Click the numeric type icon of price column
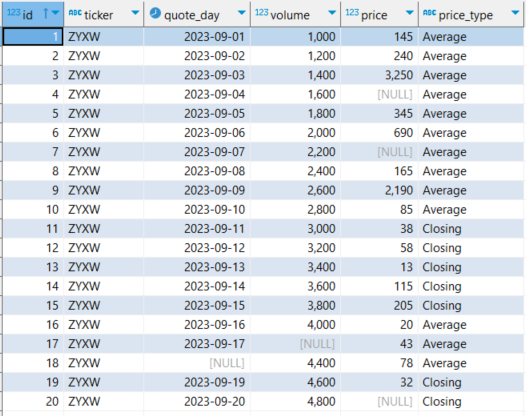 (352, 13)
